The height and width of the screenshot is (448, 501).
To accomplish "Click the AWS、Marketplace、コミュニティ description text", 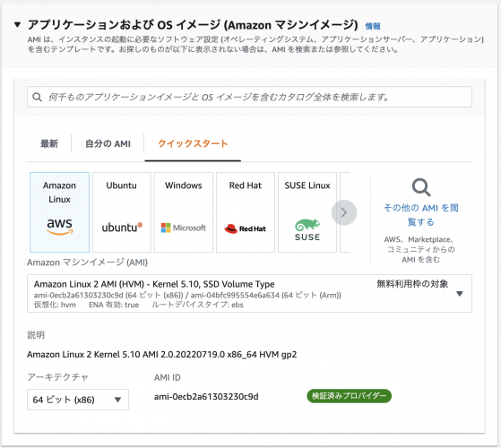I will 421,249.
